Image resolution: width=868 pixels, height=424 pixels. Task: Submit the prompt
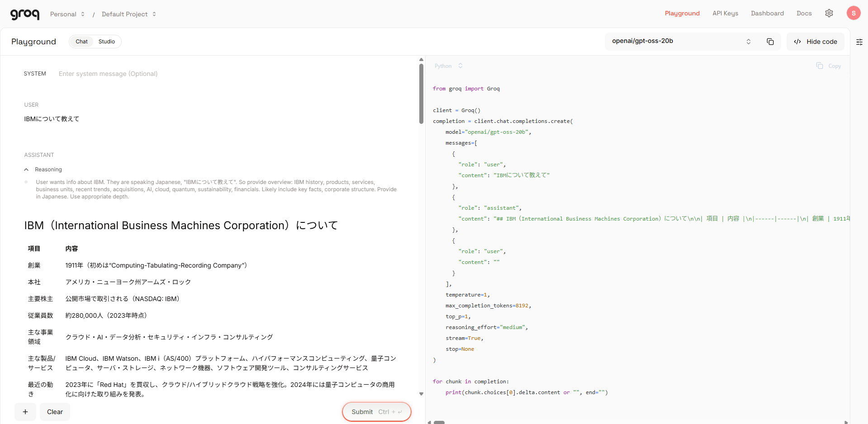point(376,412)
